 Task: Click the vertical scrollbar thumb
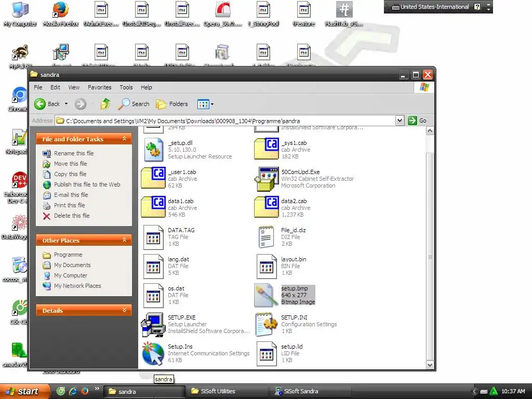(x=430, y=257)
